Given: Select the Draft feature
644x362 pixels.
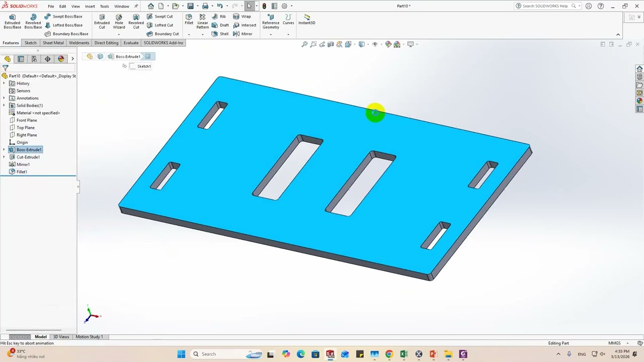Looking at the screenshot, I should [x=220, y=25].
